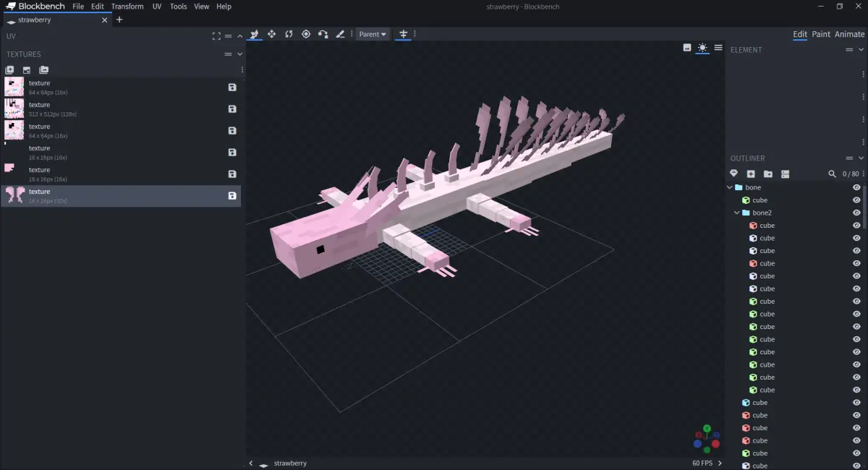The height and width of the screenshot is (470, 868).
Task: Close the strawberry project tab
Action: pyautogui.click(x=104, y=20)
